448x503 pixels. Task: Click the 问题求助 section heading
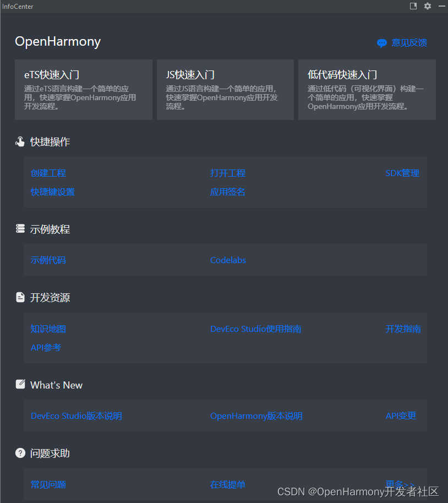tap(50, 453)
